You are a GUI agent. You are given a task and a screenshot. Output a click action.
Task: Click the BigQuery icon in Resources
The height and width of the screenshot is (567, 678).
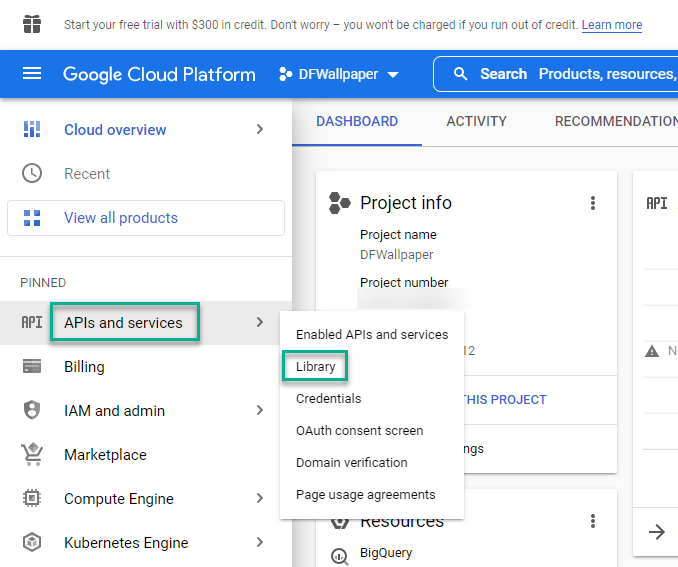point(340,556)
